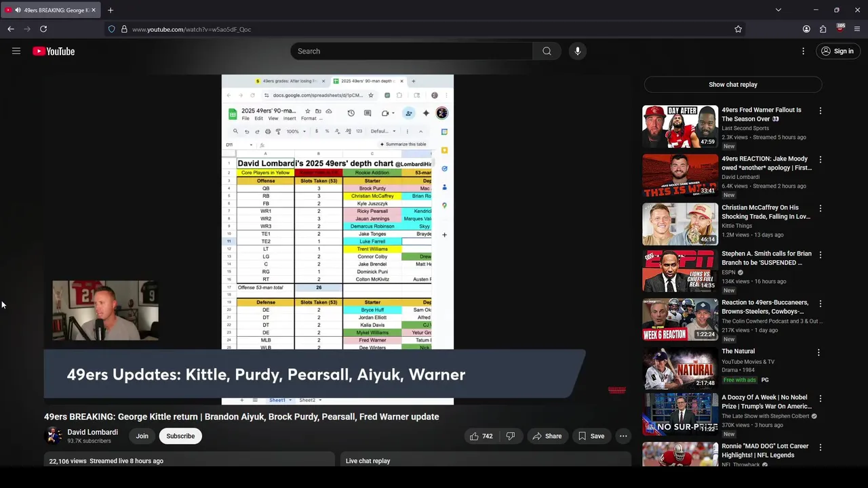Click the Sign in button
Screen dimensions: 868x488
tap(837, 51)
